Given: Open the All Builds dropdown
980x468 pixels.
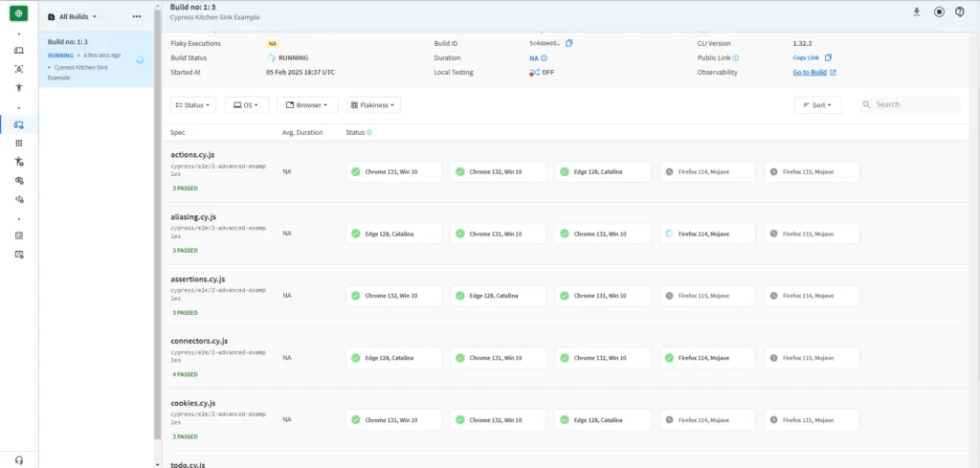Looking at the screenshot, I should click(x=73, y=17).
